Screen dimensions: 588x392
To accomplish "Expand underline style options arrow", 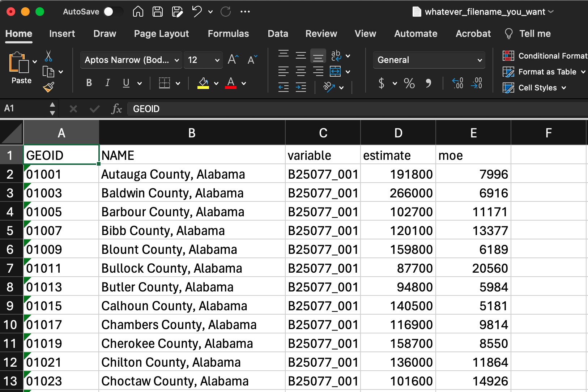I will [140, 84].
